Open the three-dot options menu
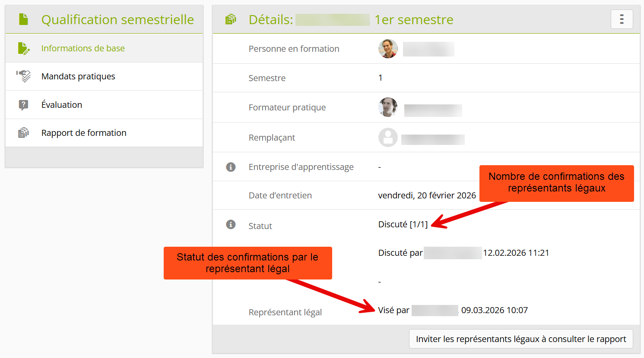Viewport: 644px width, 358px height. [x=622, y=19]
